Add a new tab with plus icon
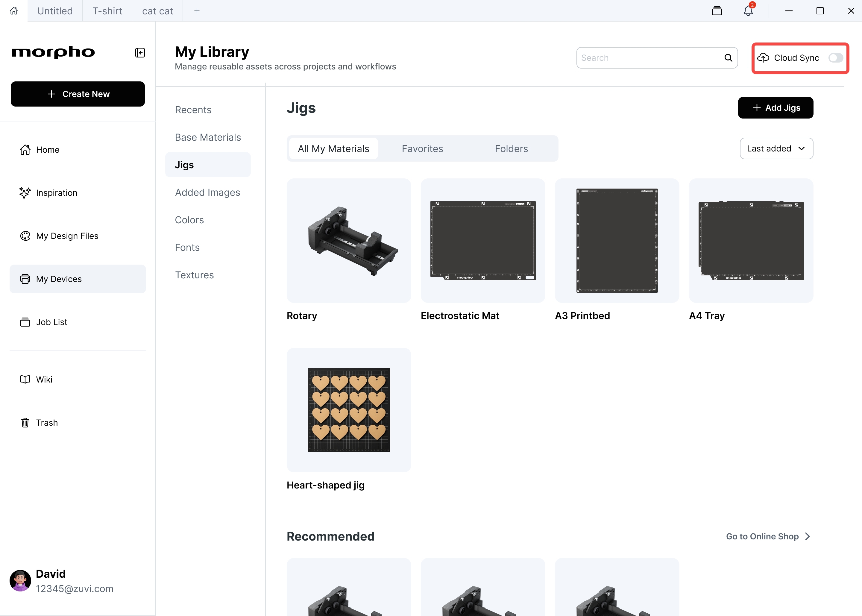 (197, 11)
